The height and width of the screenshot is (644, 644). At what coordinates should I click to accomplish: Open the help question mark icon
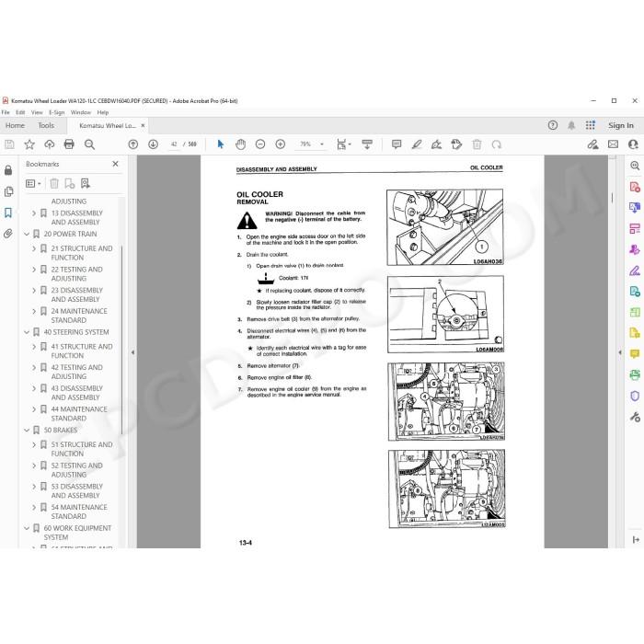tap(553, 125)
